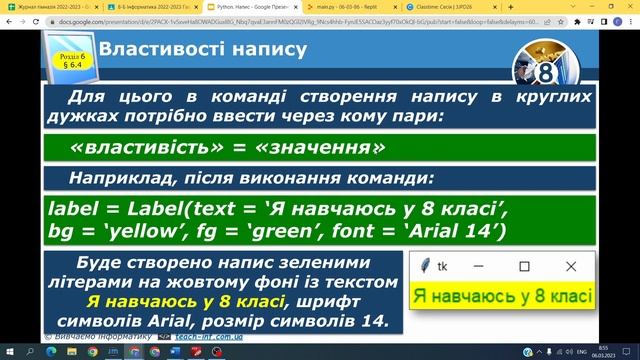Close the Журнал гімназія browser tab

point(96,7)
